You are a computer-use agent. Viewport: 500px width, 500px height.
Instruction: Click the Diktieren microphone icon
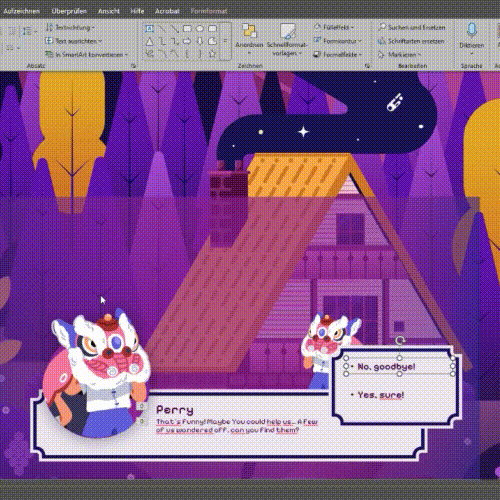471,30
